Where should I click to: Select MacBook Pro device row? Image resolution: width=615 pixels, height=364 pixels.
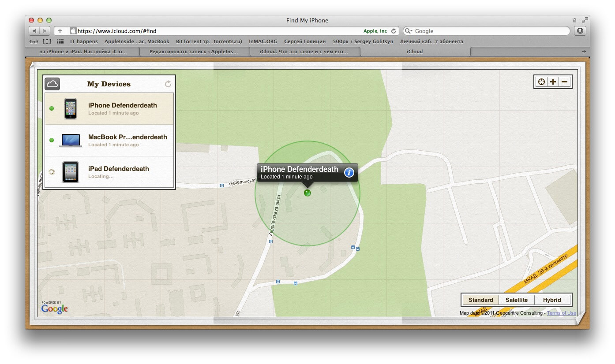coord(109,141)
